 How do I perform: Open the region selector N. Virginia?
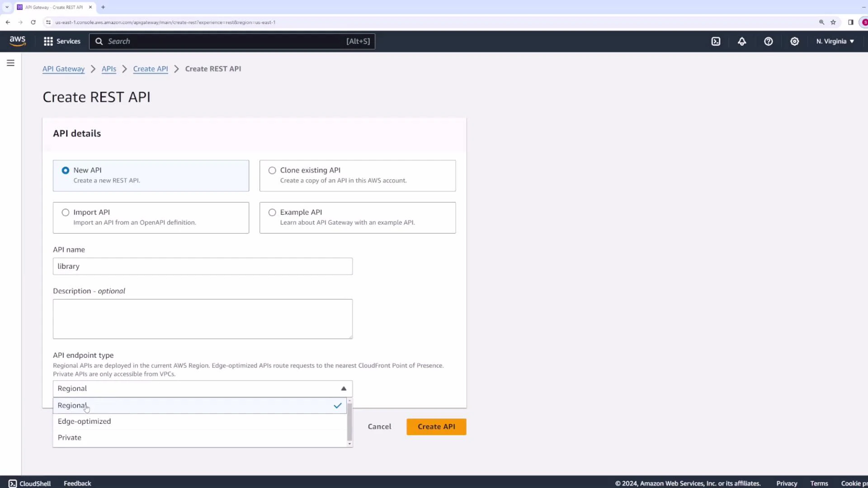(834, 41)
